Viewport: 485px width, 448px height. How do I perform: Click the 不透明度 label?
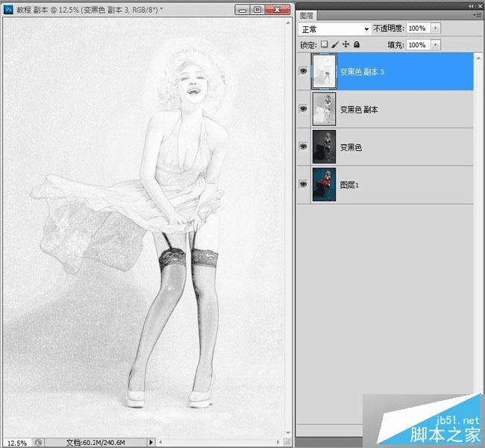click(x=389, y=28)
